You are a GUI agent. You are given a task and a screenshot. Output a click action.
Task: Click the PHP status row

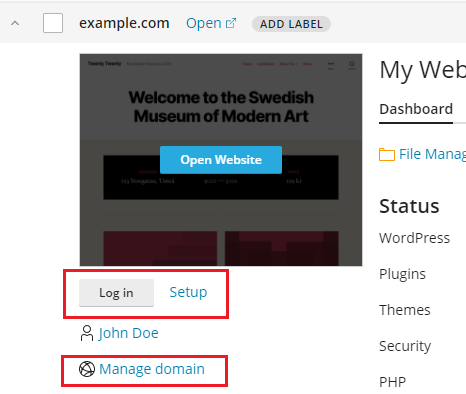tap(393, 382)
